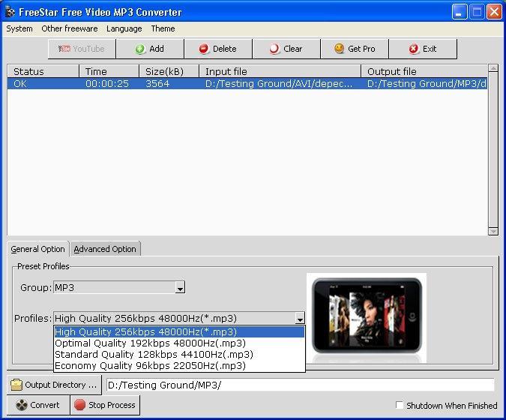Click the Size(kB) column header
This screenshot has height=420, width=506.
tap(169, 71)
